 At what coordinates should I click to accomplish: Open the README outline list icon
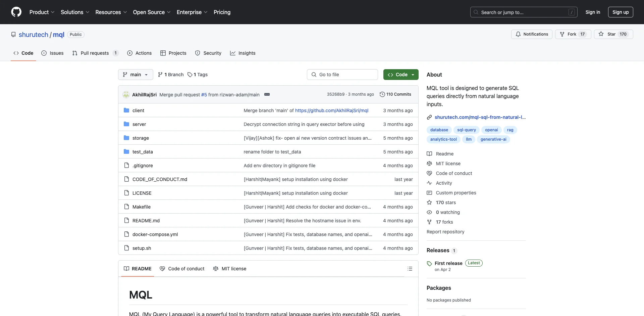click(410, 269)
